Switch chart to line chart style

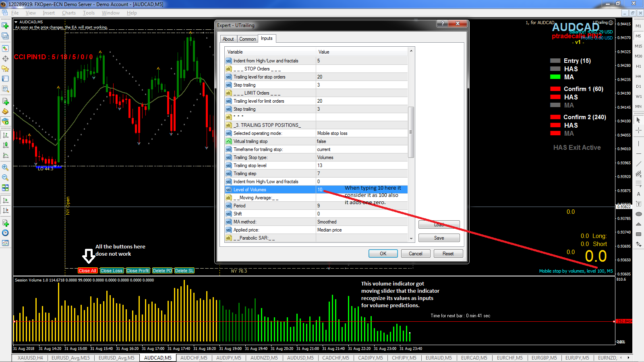pyautogui.click(x=5, y=155)
